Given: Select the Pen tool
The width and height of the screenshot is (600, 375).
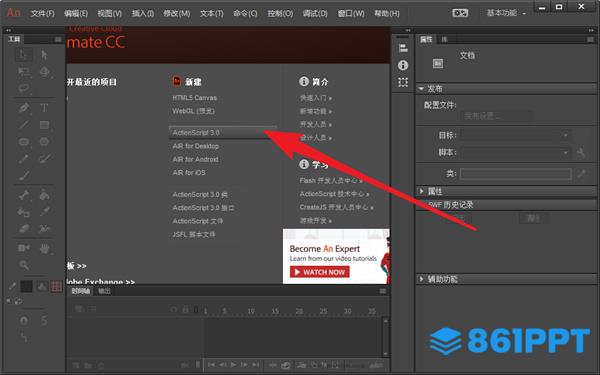Looking at the screenshot, I should pyautogui.click(x=24, y=108).
